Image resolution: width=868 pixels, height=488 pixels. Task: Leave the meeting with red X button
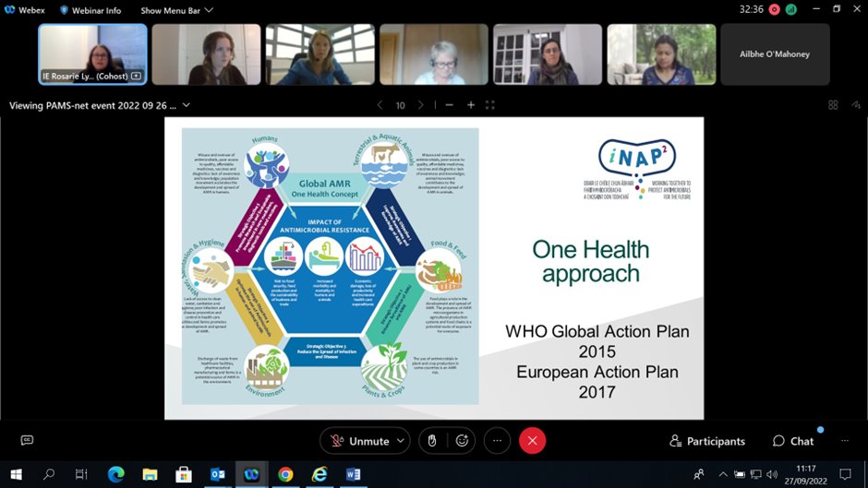coord(532,441)
